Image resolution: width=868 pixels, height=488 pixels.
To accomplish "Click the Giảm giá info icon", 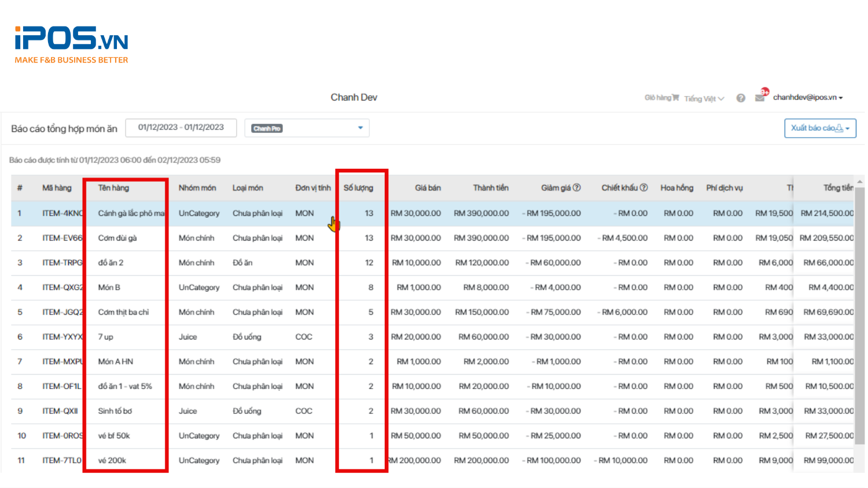I will [576, 188].
